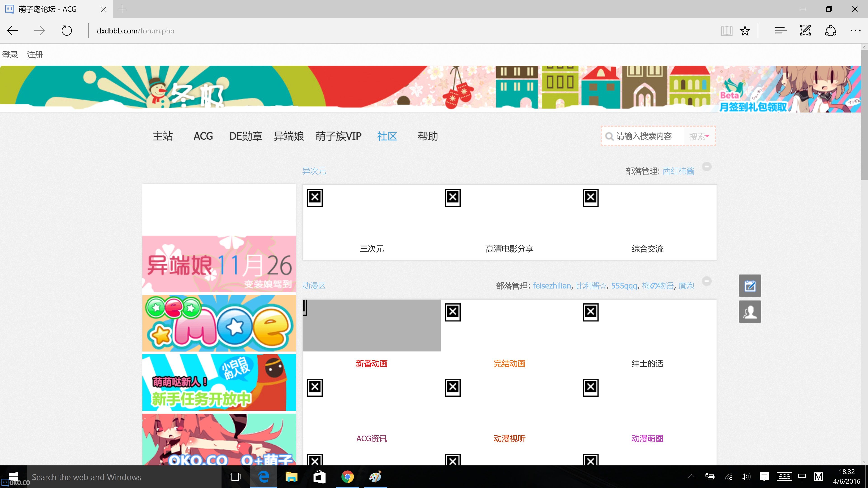868x488 pixels.
Task: Click the magnifier search icon in search box
Action: pos(609,136)
